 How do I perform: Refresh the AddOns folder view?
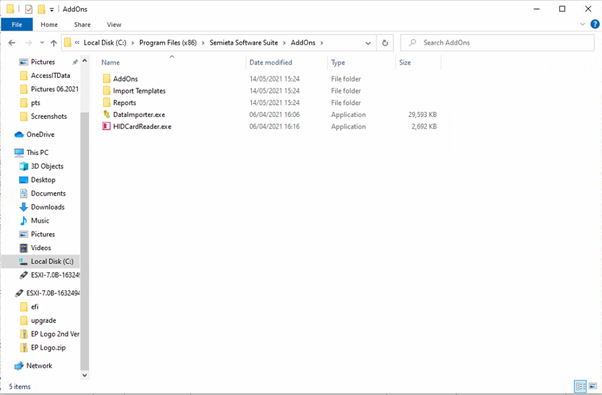coord(385,43)
